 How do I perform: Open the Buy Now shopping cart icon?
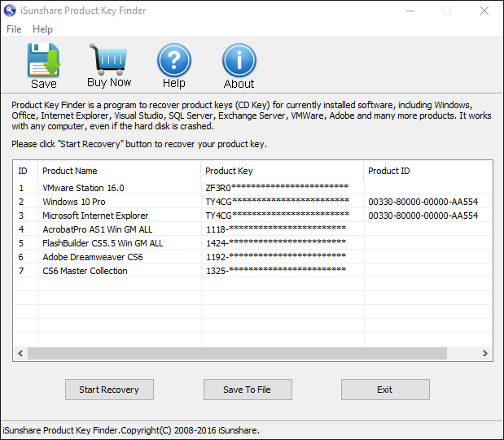point(108,59)
